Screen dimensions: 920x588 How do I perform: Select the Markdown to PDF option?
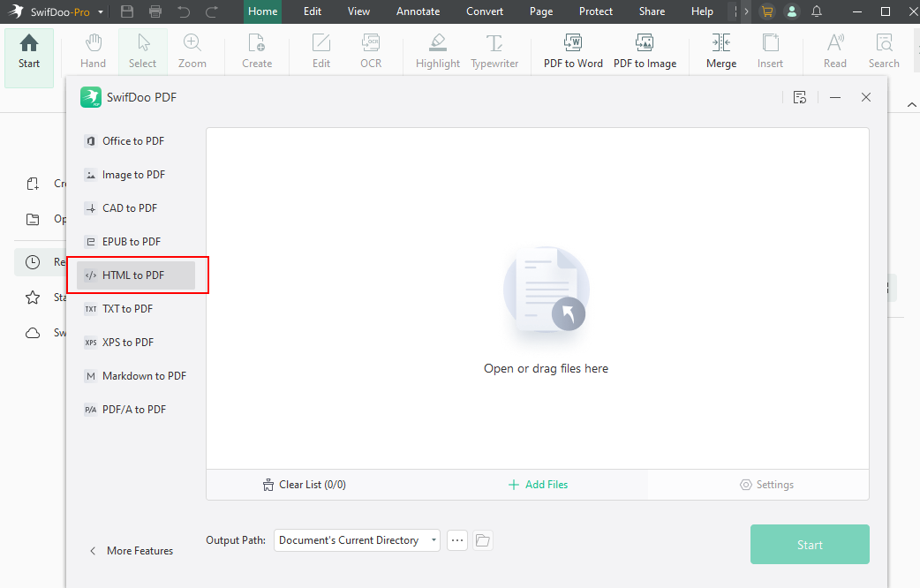144,375
